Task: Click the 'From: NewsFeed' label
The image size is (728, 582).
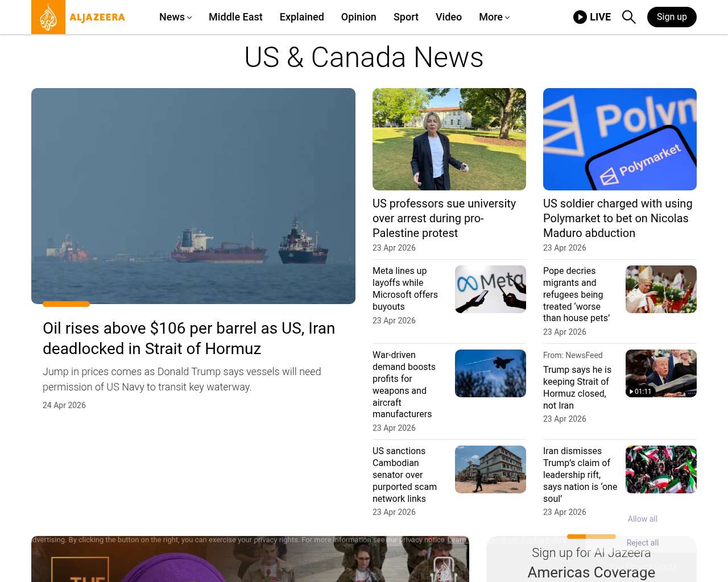Action: pos(573,355)
